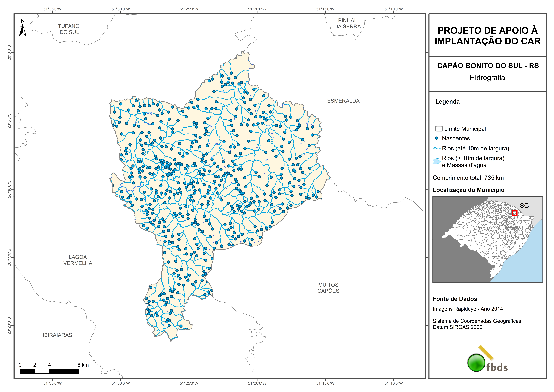Click the narrow rivers line legend symbol

tap(437, 148)
